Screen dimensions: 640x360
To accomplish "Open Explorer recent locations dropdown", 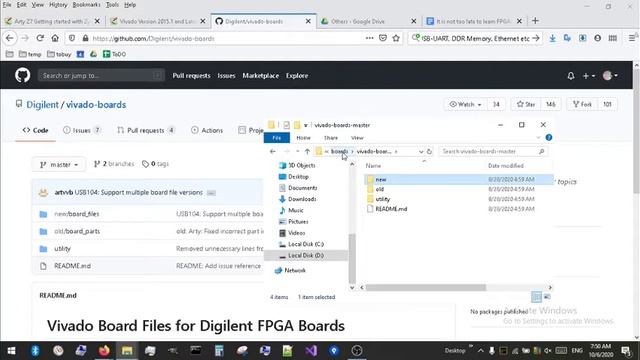I will coord(298,151).
